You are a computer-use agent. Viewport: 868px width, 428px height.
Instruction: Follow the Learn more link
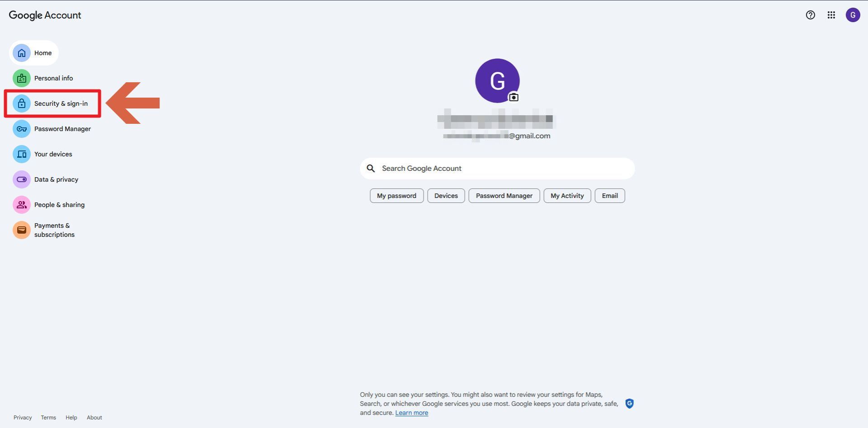tap(411, 413)
